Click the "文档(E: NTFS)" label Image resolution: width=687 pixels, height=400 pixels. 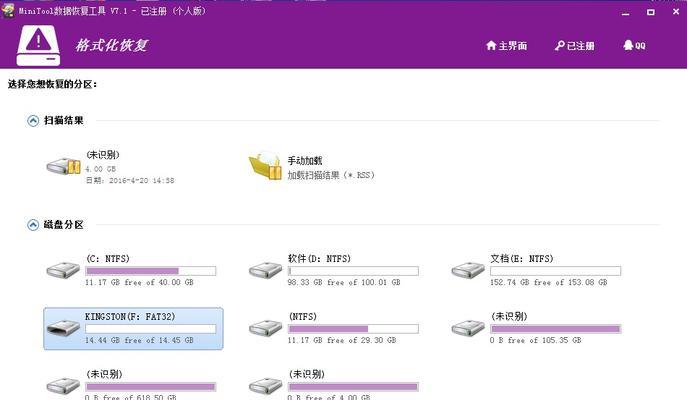(x=522, y=258)
